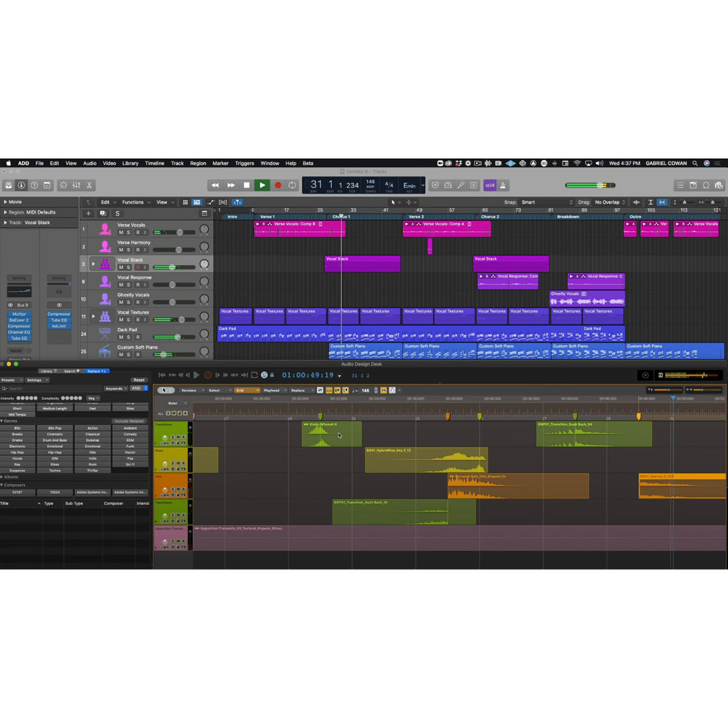
Task: Open the Drag No Overlap dropdown
Action: coord(609,202)
